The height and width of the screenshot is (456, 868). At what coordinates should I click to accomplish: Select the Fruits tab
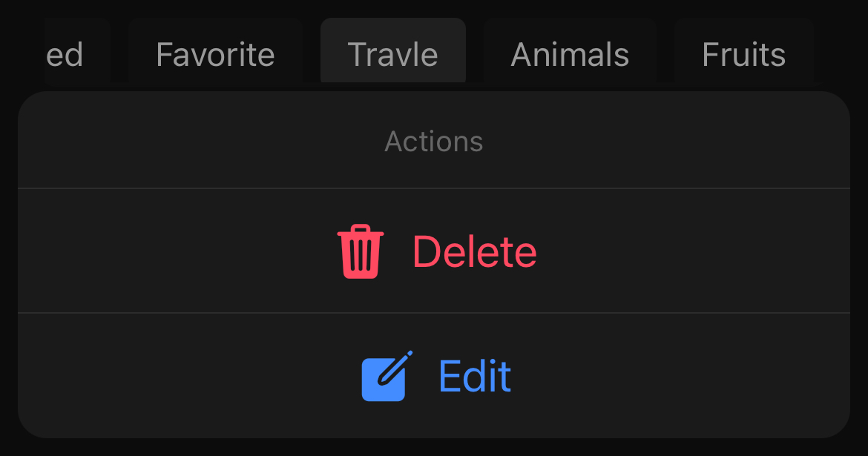(x=743, y=53)
